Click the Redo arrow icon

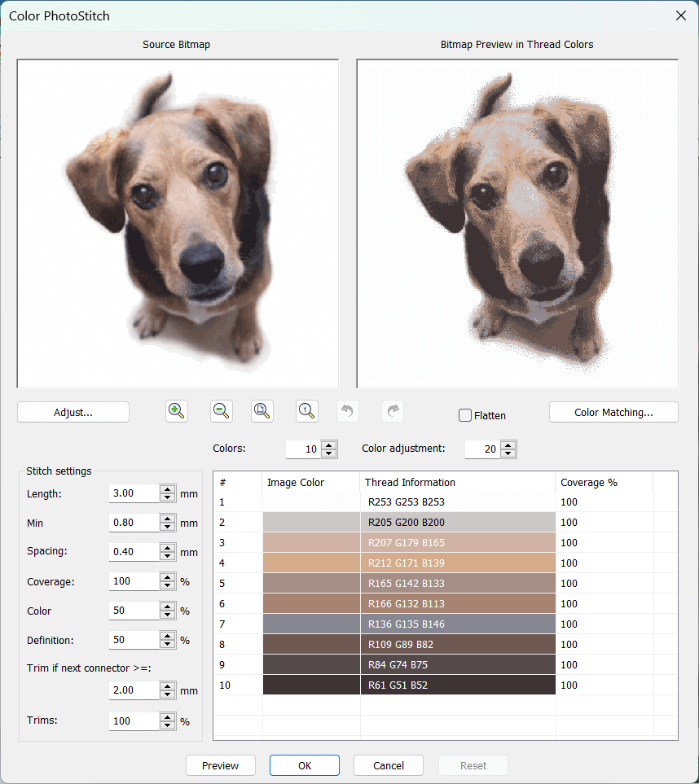393,411
